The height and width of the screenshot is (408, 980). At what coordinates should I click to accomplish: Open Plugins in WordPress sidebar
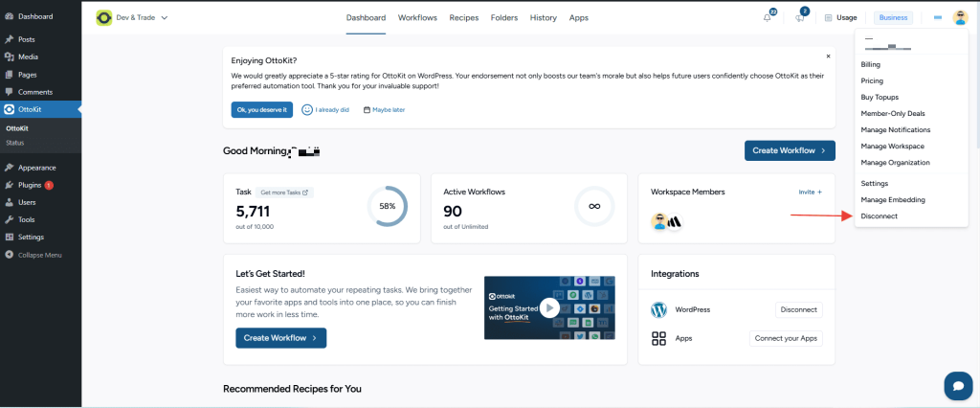tap(30, 185)
